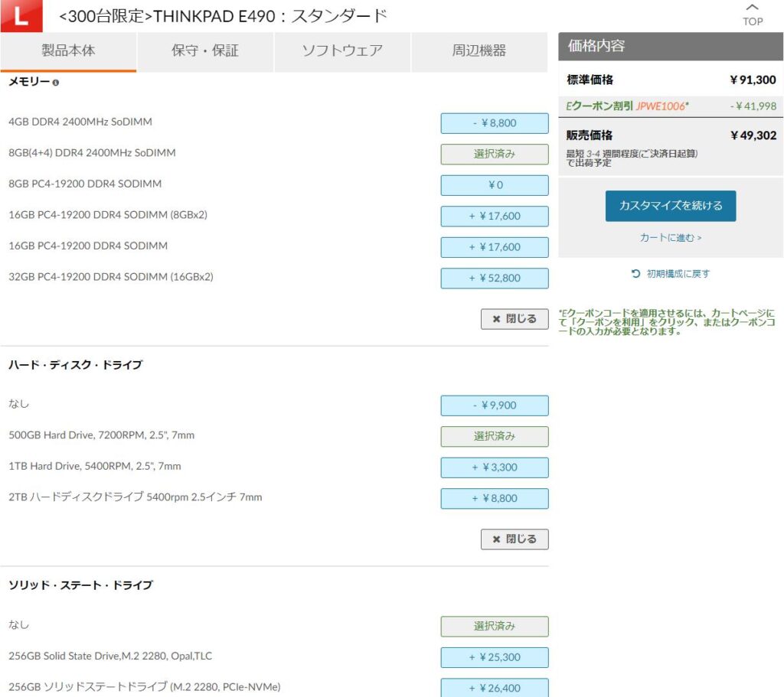Click the 4GB DDR4 2400MHz SoDIMM label

click(x=80, y=122)
